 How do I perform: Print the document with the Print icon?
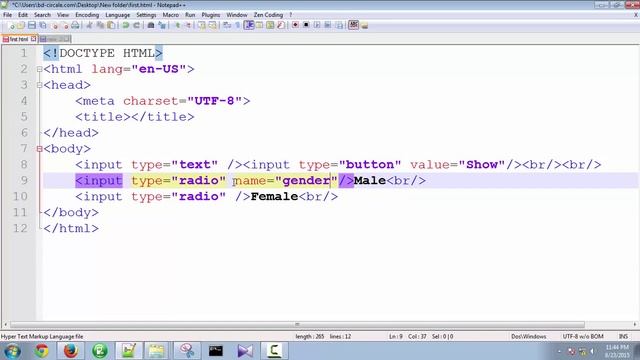coord(75,25)
